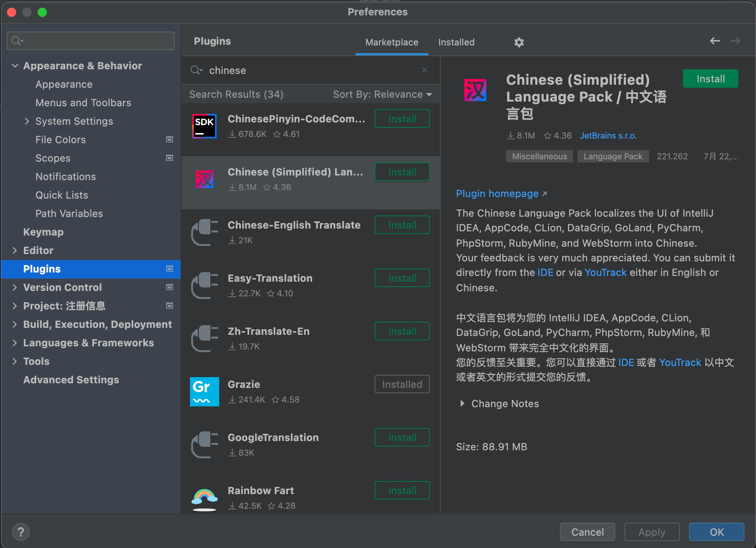The image size is (756, 548).
Task: Switch to the Installed tab
Action: click(456, 42)
